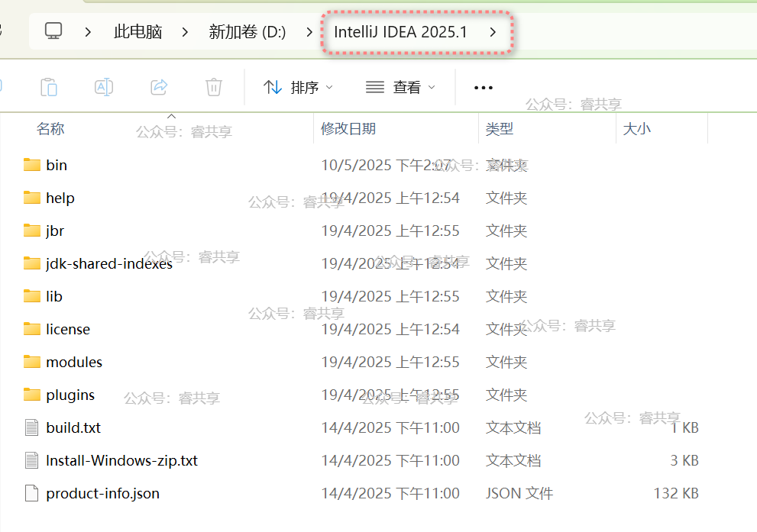Click the build.txt date '14/4/2025 下午11:00'

[x=390, y=427]
